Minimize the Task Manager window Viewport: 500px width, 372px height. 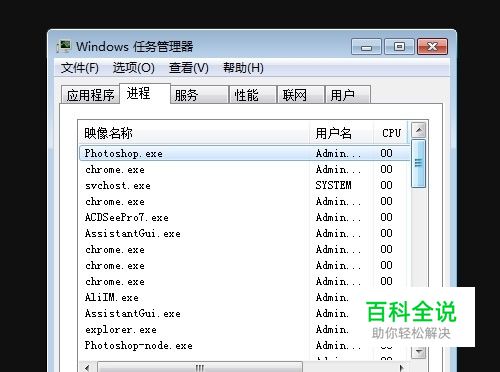(366, 47)
